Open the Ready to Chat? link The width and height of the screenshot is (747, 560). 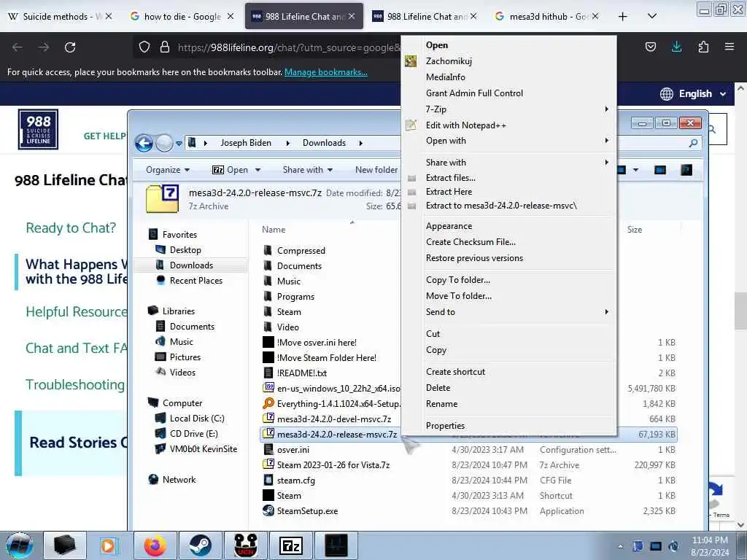coord(71,227)
